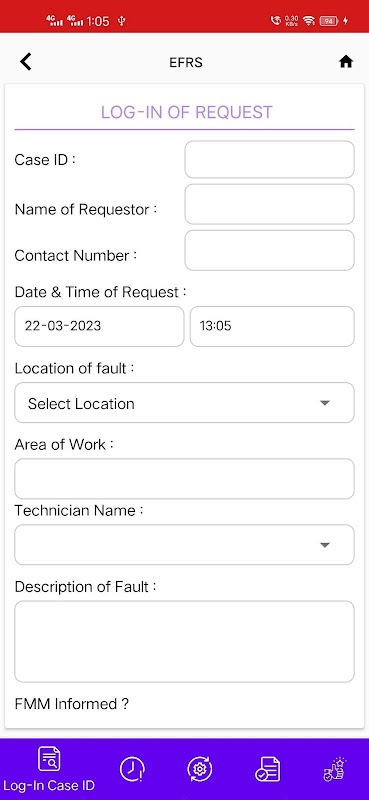This screenshot has height=800, width=369.
Task: Tap the EFRS header title
Action: click(x=186, y=62)
